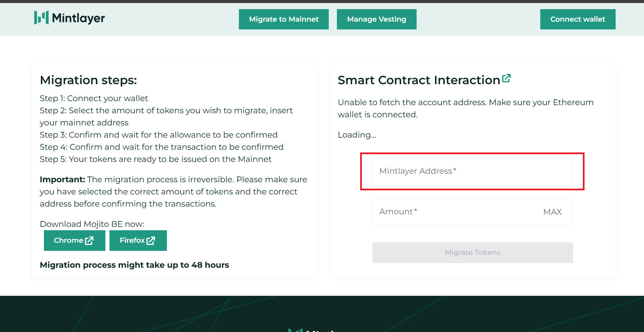Image resolution: width=644 pixels, height=332 pixels.
Task: Select MAX in the Amount field
Action: tap(552, 212)
